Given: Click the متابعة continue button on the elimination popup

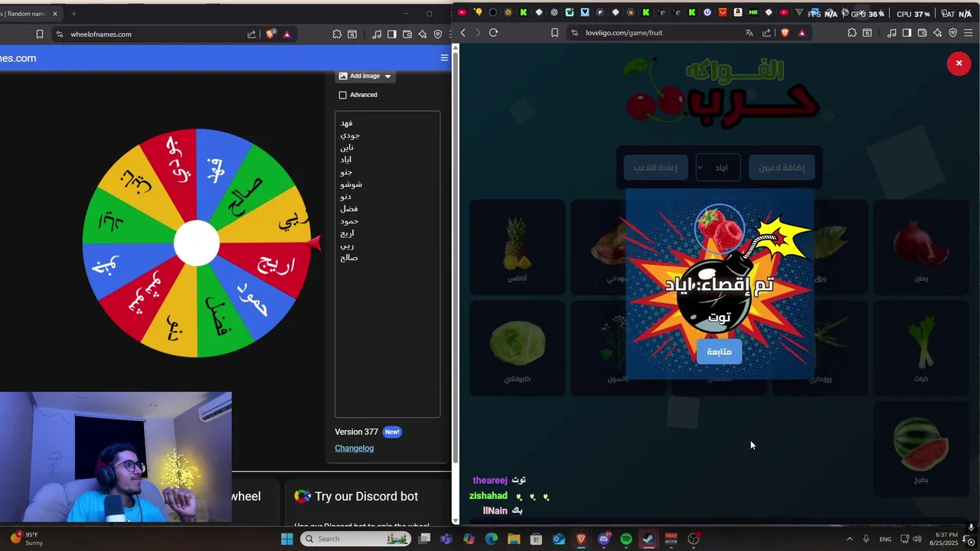Looking at the screenshot, I should 719,351.
